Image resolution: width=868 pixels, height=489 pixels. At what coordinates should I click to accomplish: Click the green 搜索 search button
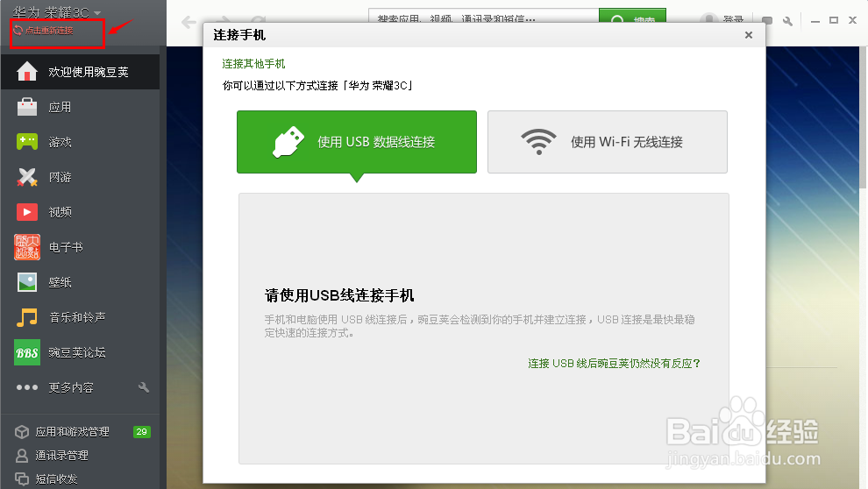pos(632,16)
